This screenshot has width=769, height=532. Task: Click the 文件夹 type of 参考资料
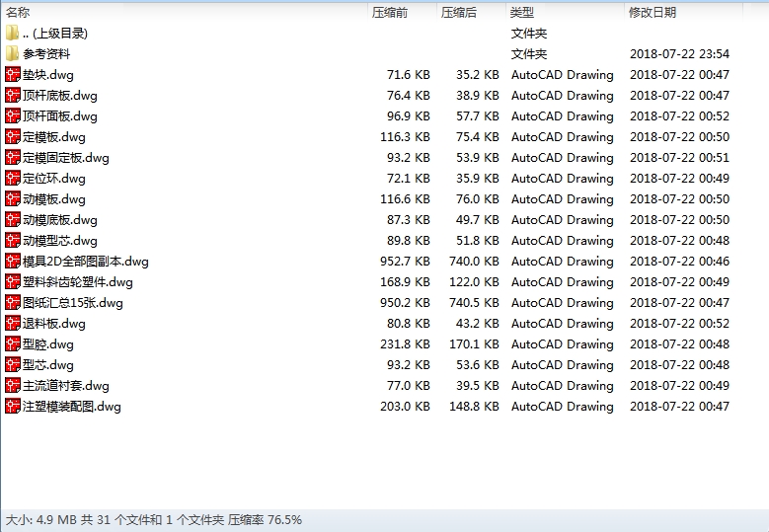529,53
